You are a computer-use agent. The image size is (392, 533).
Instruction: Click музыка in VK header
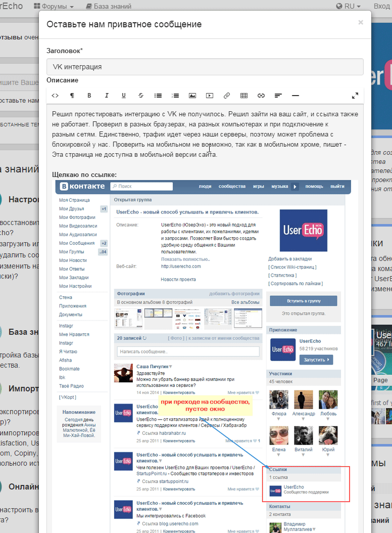[279, 186]
